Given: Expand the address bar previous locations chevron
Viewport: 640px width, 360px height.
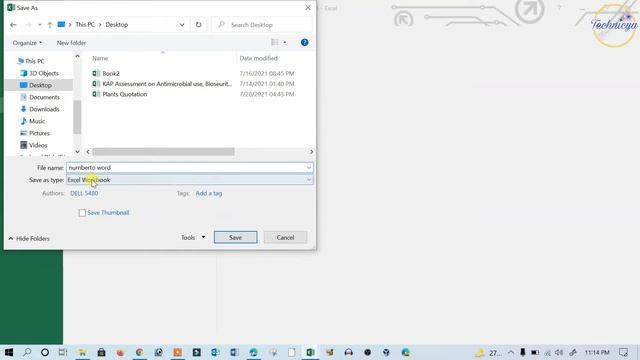Looking at the screenshot, I should pyautogui.click(x=182, y=24).
